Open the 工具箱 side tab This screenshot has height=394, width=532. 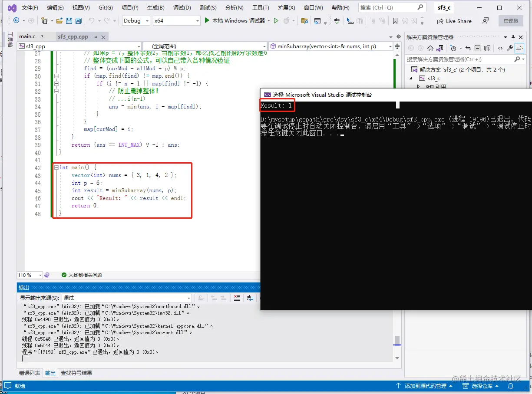point(10,39)
